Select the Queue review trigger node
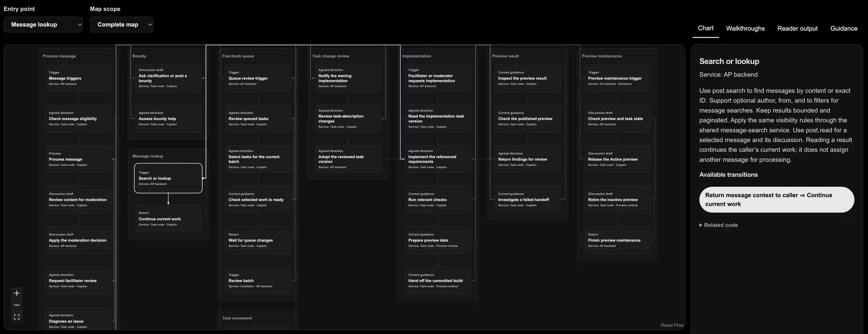The width and height of the screenshot is (868, 334). click(x=258, y=78)
